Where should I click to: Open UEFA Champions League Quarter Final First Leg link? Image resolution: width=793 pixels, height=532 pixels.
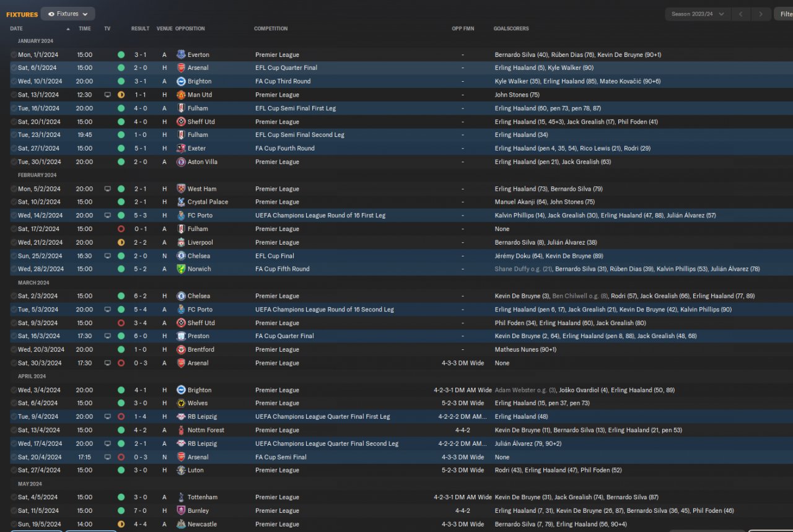(x=323, y=417)
